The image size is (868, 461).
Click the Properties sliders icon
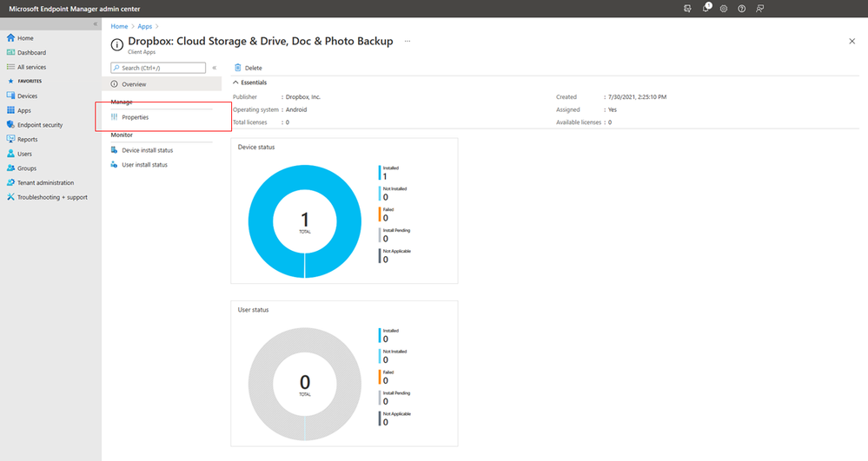(114, 117)
